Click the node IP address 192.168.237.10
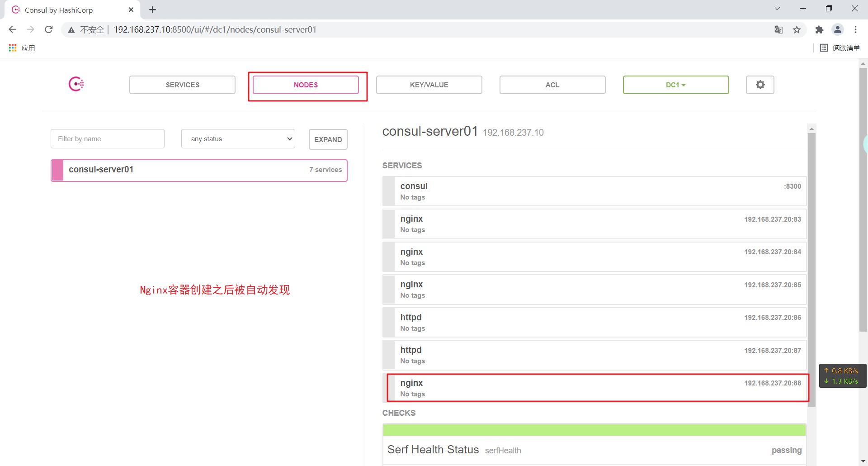This screenshot has width=868, height=466. (x=513, y=133)
